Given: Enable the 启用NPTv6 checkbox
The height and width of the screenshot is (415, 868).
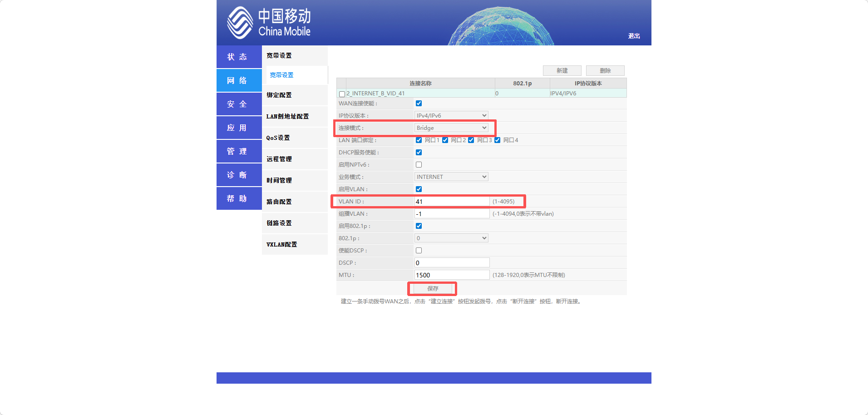Looking at the screenshot, I should 419,165.
